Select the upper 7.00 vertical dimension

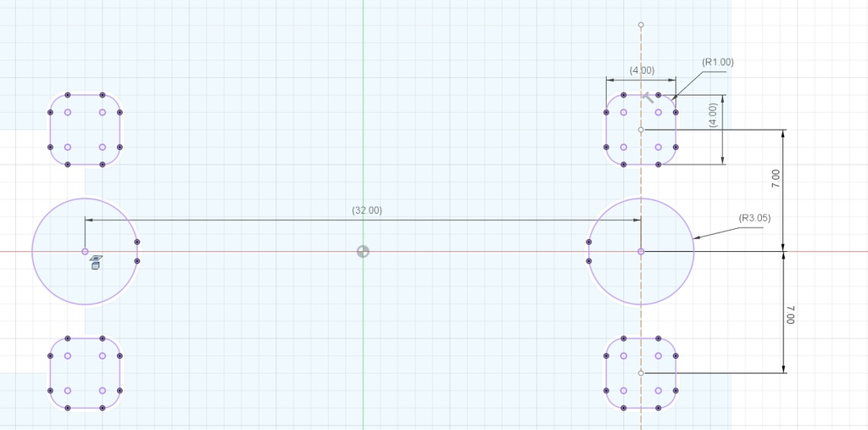(776, 178)
